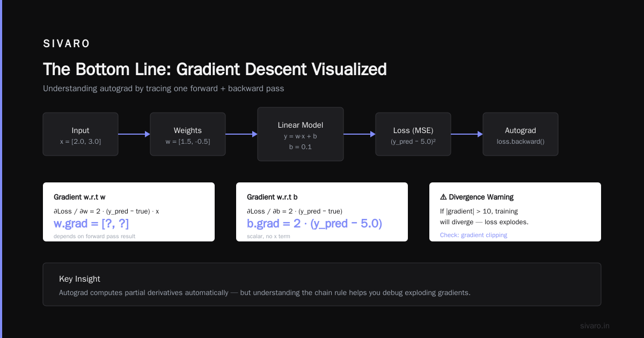Click the Divergence Warning card title
This screenshot has height=338, width=644.
pos(477,197)
